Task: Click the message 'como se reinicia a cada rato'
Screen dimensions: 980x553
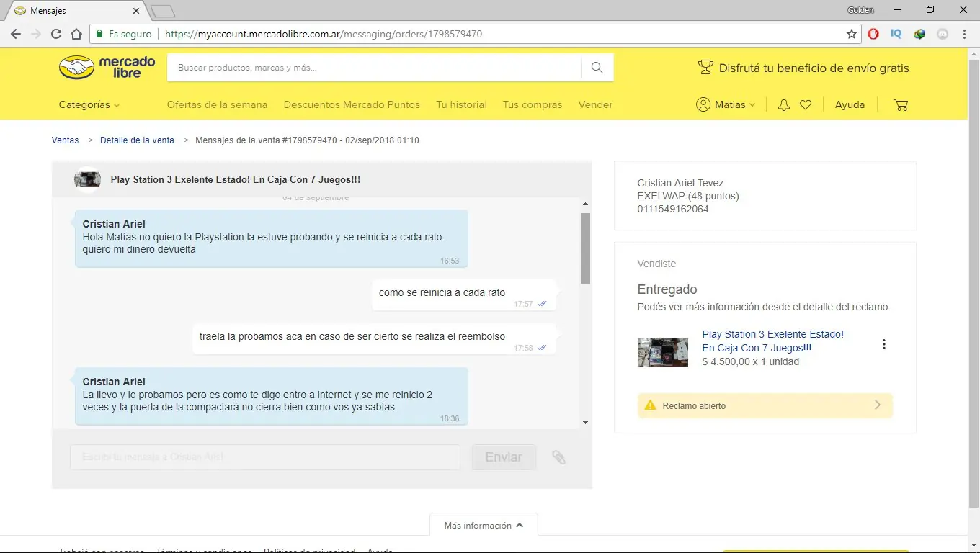Action: click(464, 295)
